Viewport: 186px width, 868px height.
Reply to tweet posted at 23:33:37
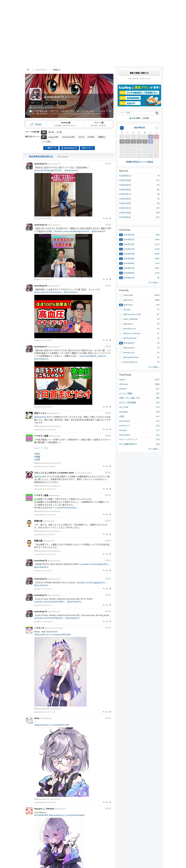pos(104,605)
